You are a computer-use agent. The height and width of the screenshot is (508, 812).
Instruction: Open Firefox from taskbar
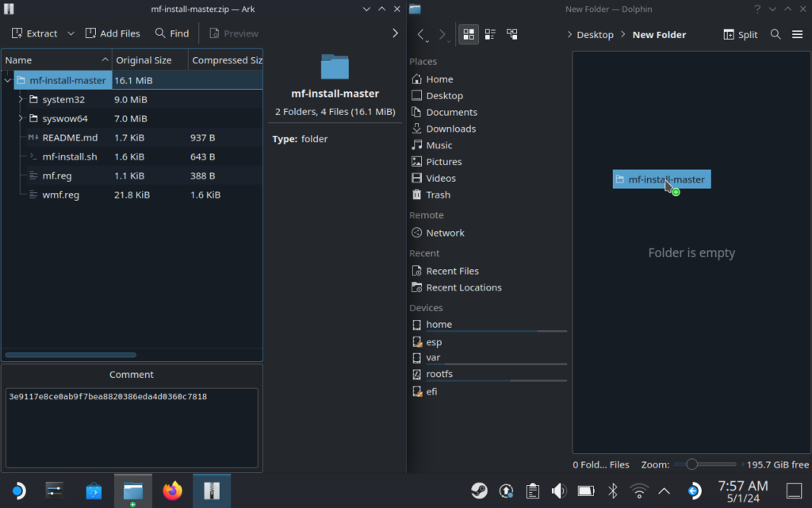tap(172, 491)
